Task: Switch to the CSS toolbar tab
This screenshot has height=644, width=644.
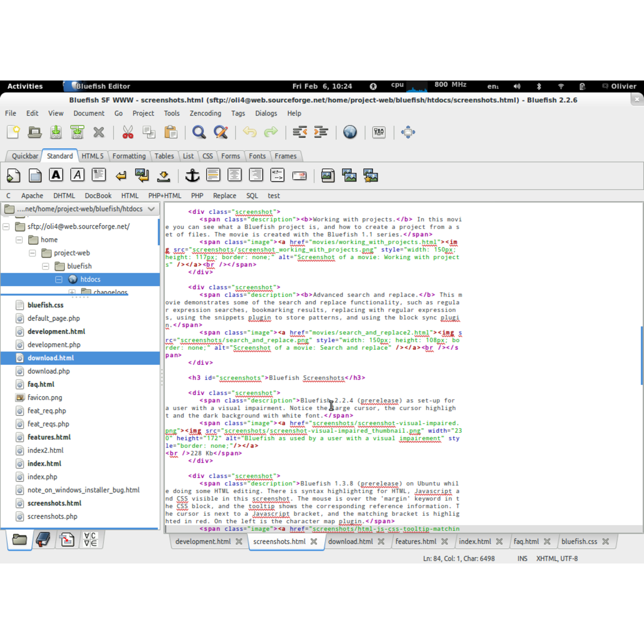Action: click(207, 156)
